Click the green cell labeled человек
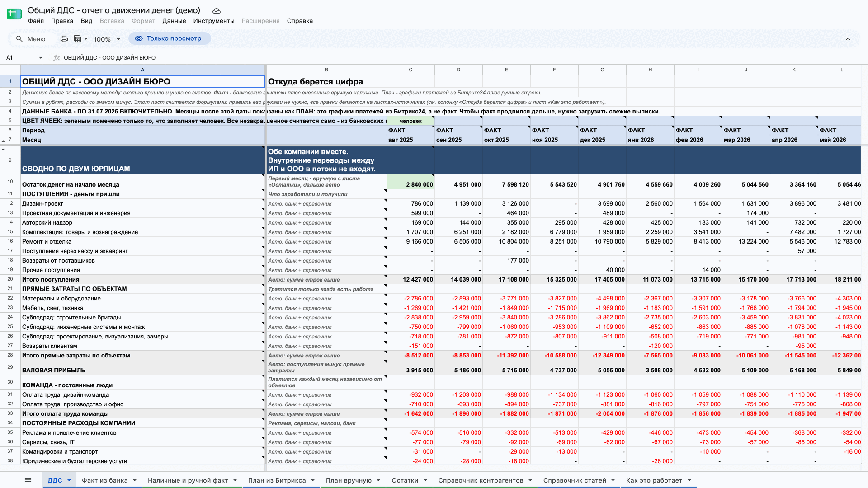868x488 pixels. (410, 121)
